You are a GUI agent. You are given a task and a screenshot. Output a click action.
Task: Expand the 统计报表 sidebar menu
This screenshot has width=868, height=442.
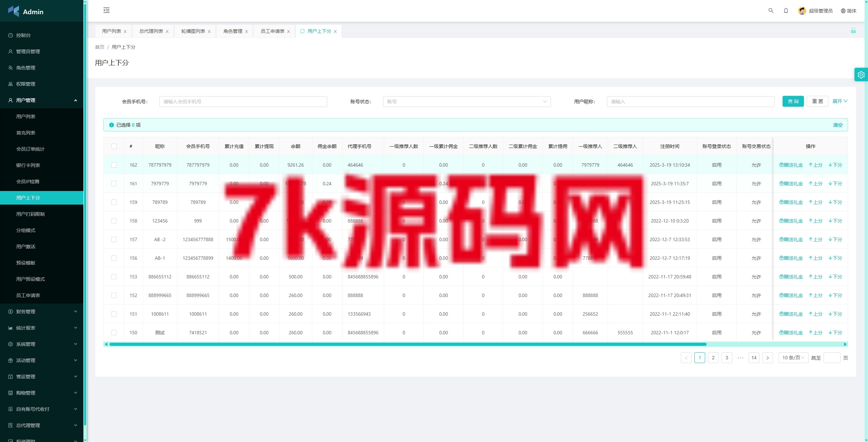click(x=42, y=328)
